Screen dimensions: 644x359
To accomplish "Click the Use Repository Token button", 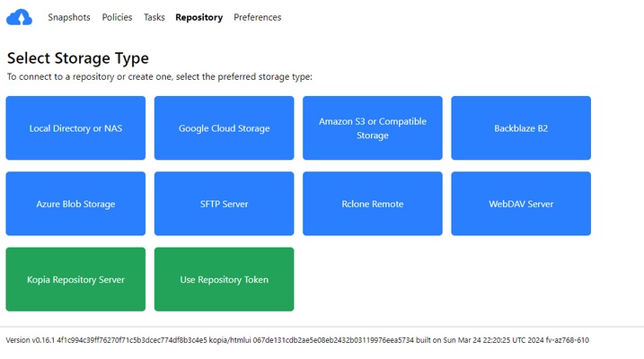I will coord(224,279).
